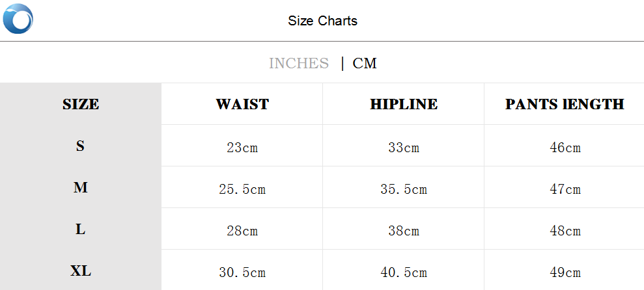
Task: Click the 38cm hipline cell
Action: tap(404, 231)
